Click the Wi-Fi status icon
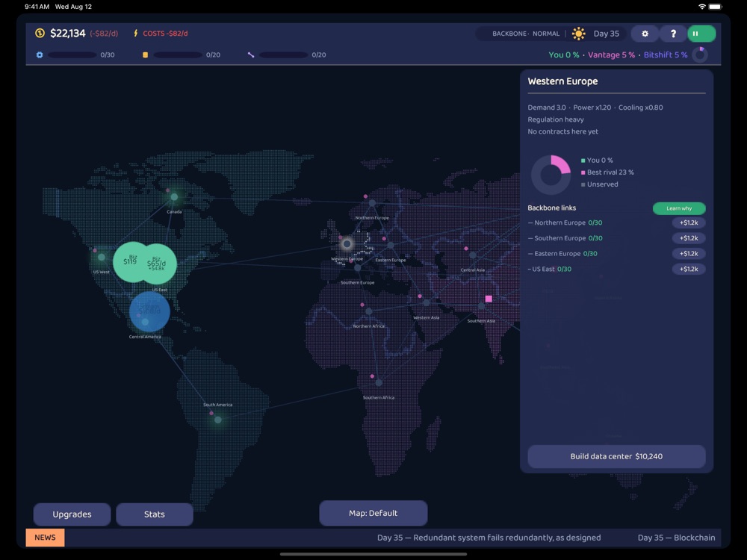The image size is (747, 560). click(702, 7)
